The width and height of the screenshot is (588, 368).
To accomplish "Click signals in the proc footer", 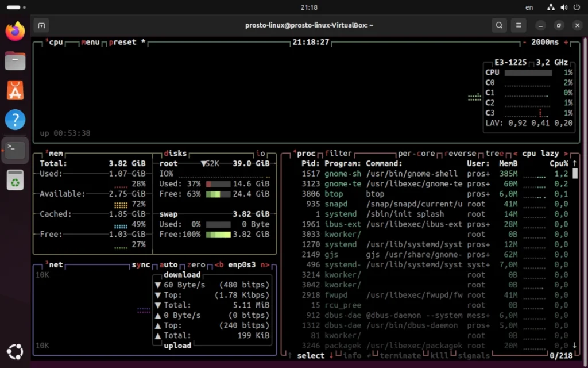I will [x=474, y=355].
